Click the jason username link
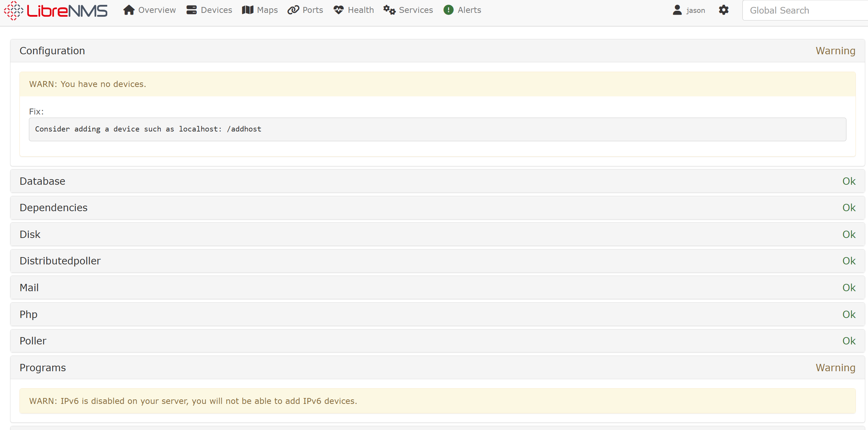868x430 pixels. coord(695,10)
